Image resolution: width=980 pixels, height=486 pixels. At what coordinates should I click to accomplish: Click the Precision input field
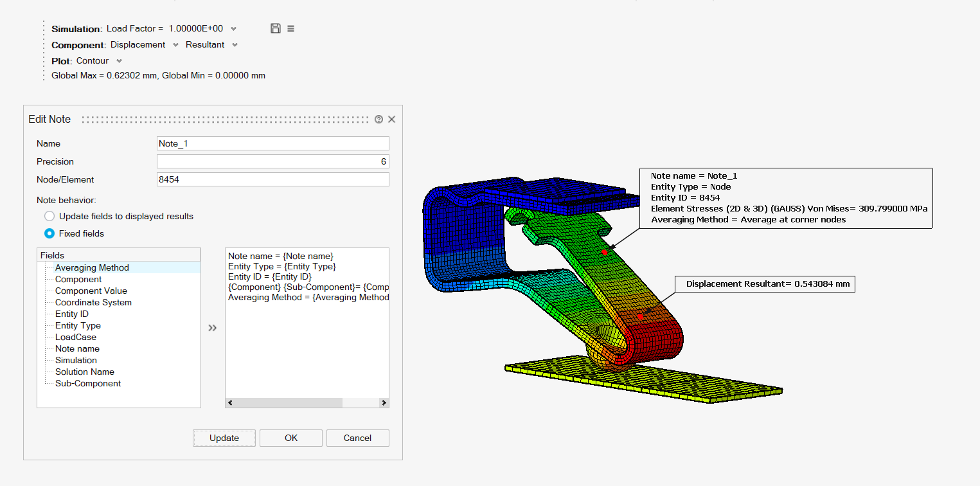[272, 161]
